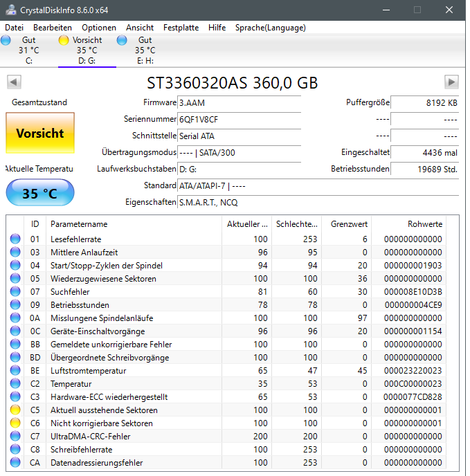This screenshot has height=476, width=470.
Task: Switch to drive C: Gut 31 °C
Action: 29,51
